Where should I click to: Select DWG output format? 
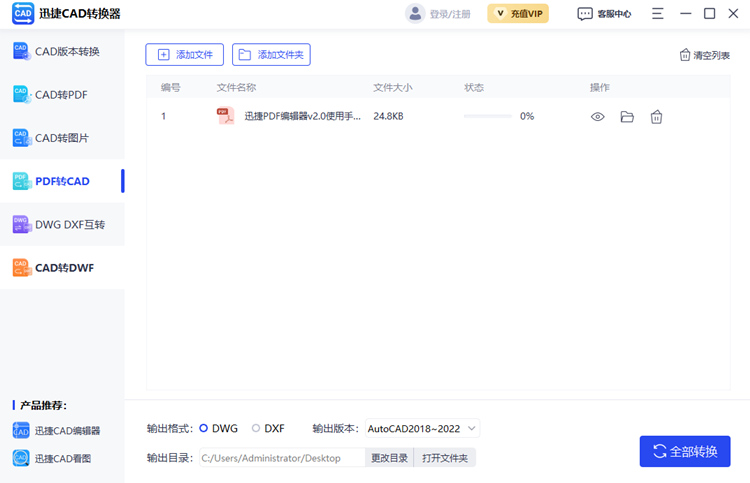[x=219, y=428]
